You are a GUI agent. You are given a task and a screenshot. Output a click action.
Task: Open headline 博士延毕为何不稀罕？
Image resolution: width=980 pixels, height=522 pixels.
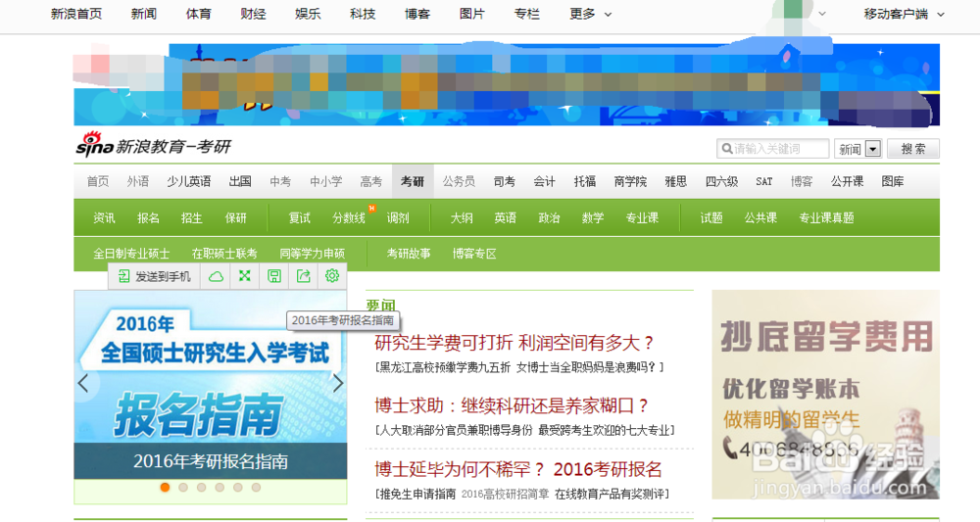(x=460, y=468)
